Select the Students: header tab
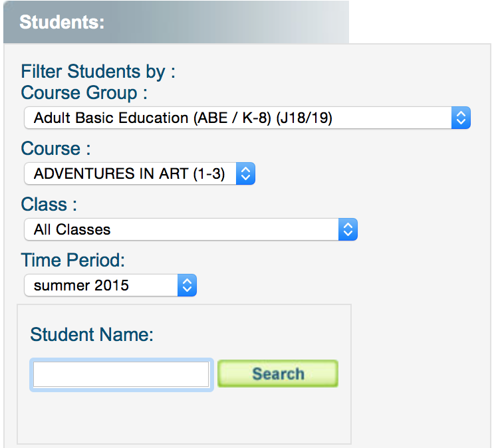Screen dimensions: 492x448 pos(62,22)
